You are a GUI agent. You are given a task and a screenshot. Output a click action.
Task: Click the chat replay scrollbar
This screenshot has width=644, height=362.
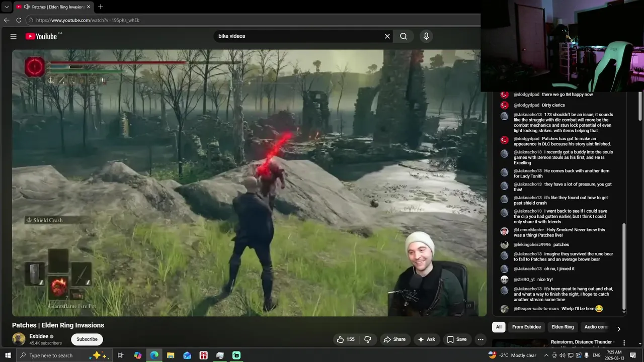pos(624,266)
